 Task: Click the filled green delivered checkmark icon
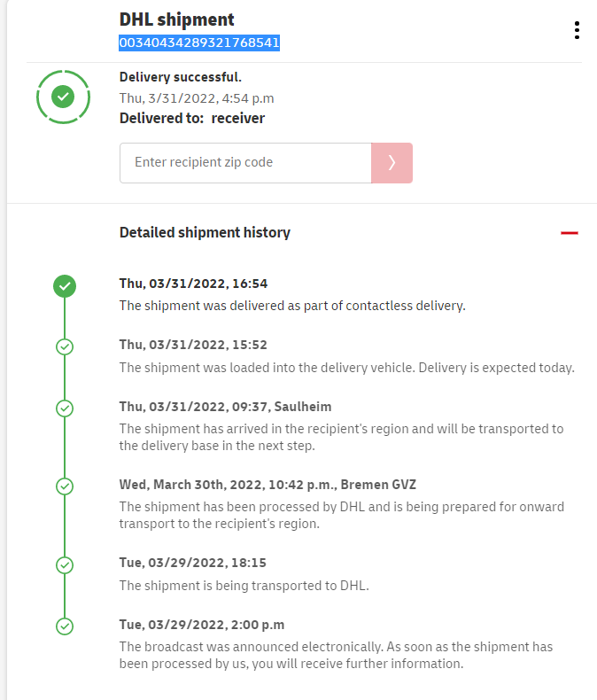pos(65,285)
